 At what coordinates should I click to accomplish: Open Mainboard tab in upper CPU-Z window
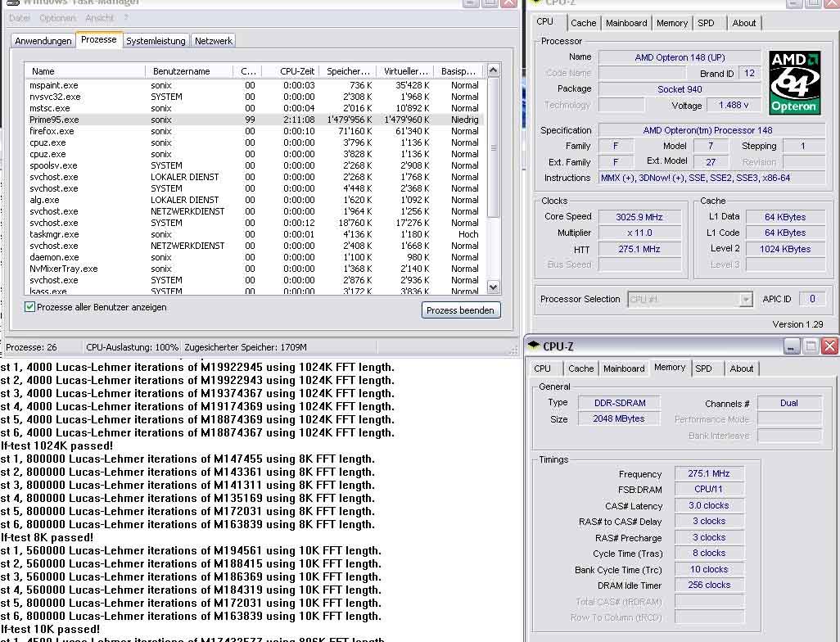coord(626,23)
